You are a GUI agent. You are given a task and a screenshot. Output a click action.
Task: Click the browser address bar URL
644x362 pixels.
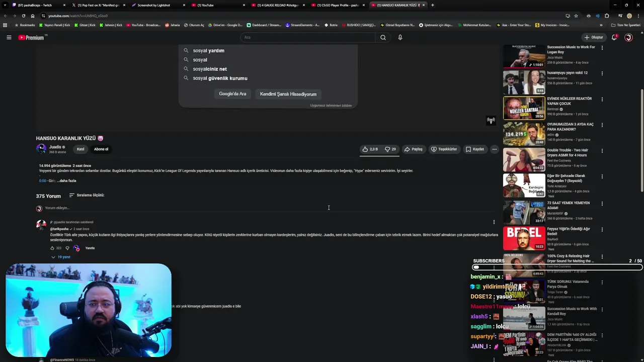pos(78,16)
